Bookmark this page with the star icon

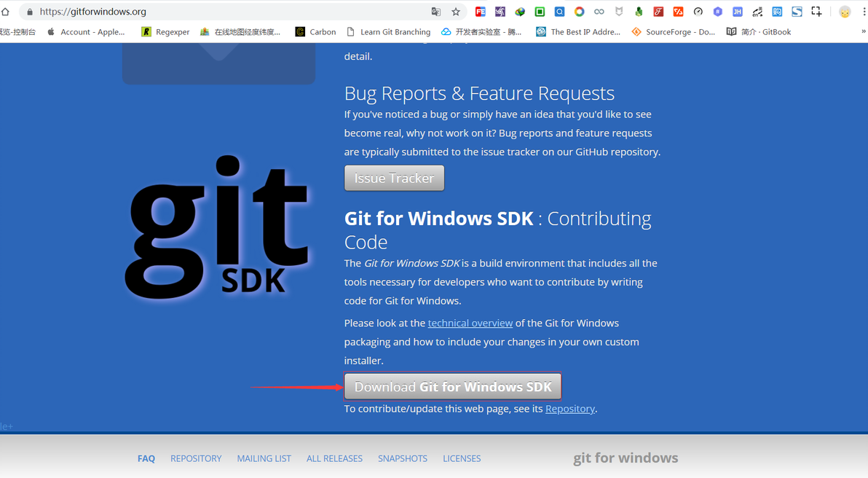pyautogui.click(x=456, y=12)
